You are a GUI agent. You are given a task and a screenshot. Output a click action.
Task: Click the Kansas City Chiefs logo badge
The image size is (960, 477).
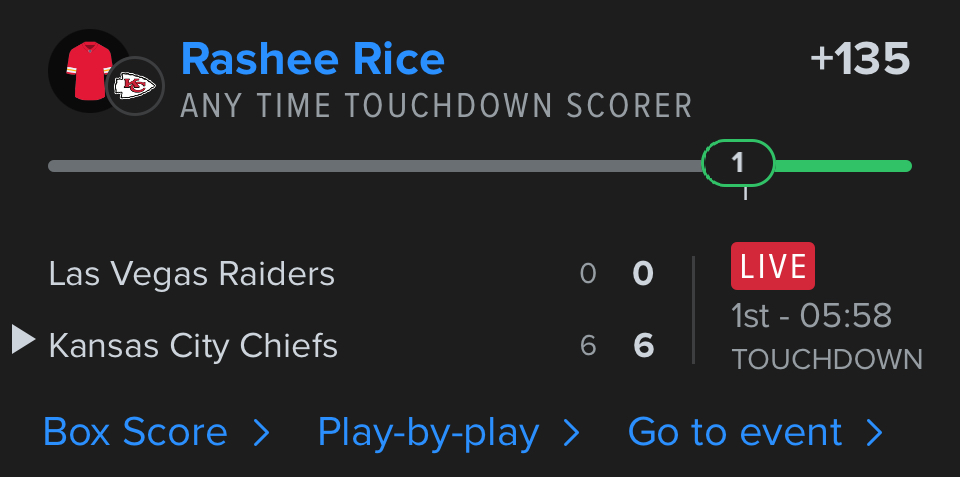(134, 86)
